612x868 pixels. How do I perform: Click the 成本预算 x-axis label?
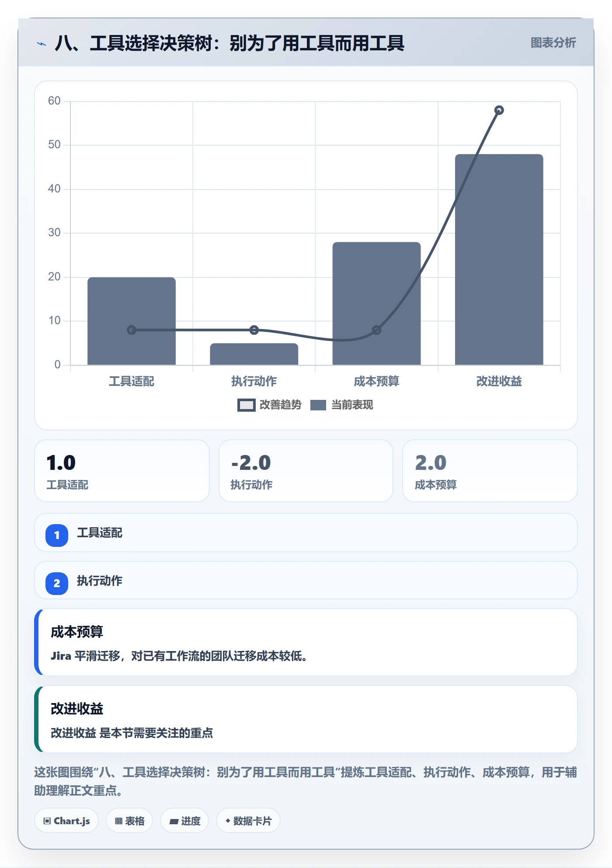point(376,381)
